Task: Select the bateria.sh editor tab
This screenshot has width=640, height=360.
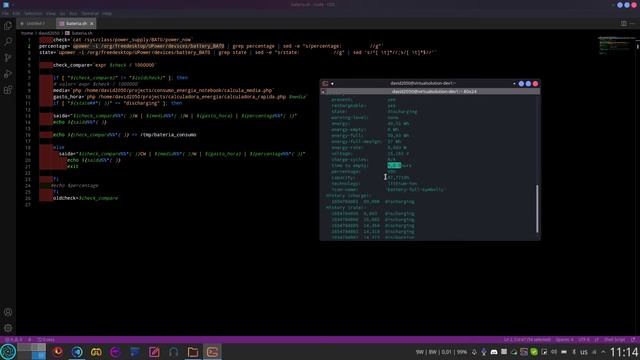Action: tap(76, 24)
